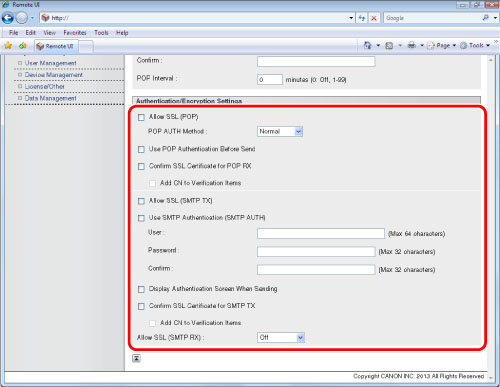Screen dimensions: 500x387
Task: Click the red Stop loading icon
Action: (x=374, y=18)
